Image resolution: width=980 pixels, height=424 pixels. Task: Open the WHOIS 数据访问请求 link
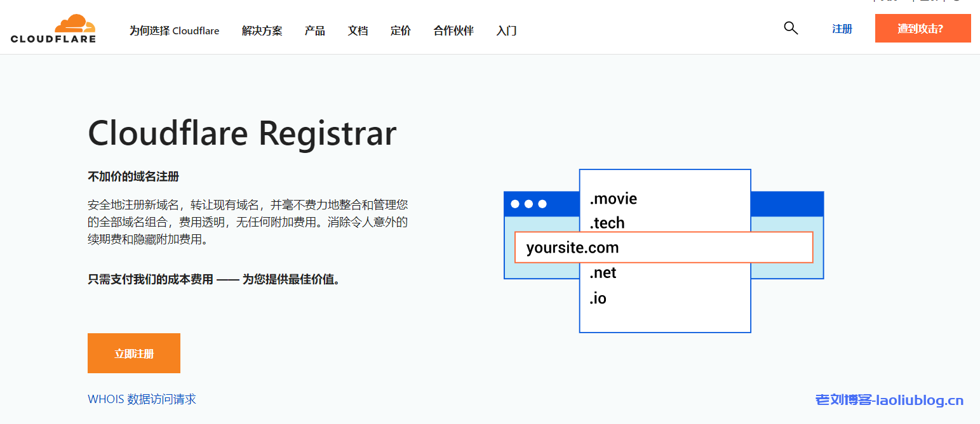coord(142,399)
